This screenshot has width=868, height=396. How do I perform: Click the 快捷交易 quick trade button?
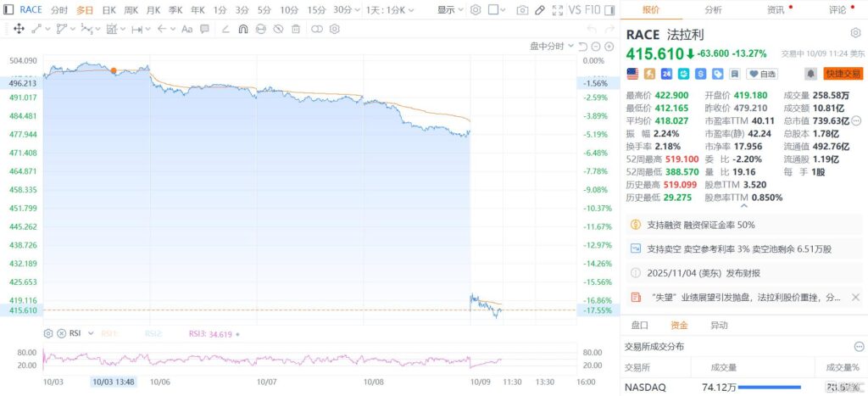pyautogui.click(x=843, y=74)
